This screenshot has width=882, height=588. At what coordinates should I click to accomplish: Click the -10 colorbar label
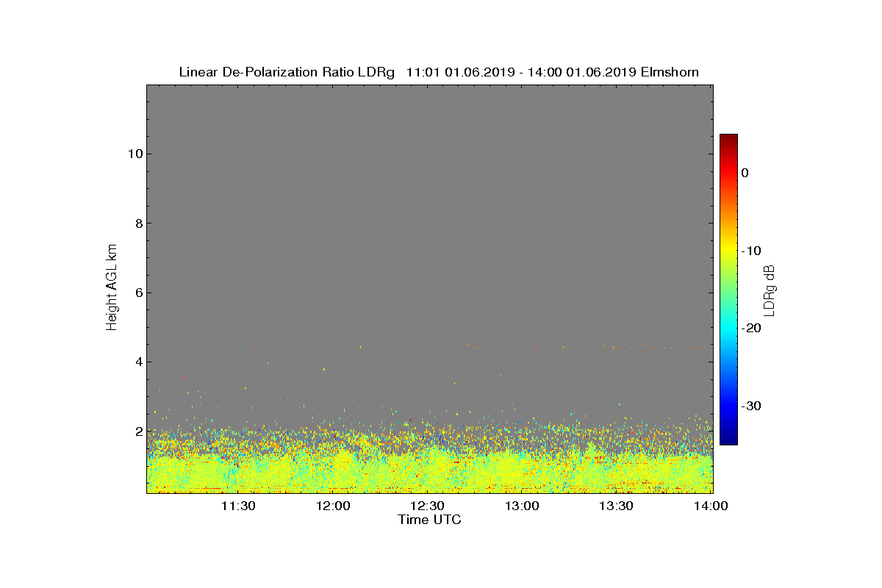pos(750,251)
